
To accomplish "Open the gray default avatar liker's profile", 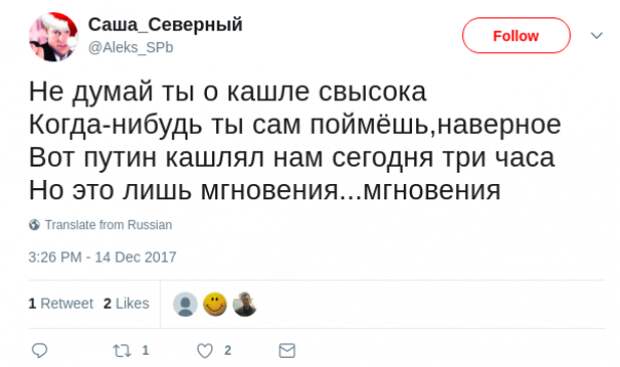I will click(185, 305).
